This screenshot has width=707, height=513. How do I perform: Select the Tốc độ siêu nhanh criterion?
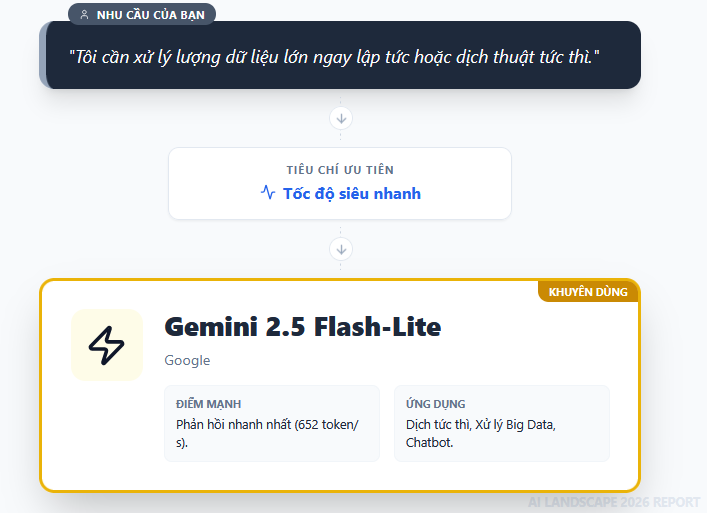pos(351,194)
